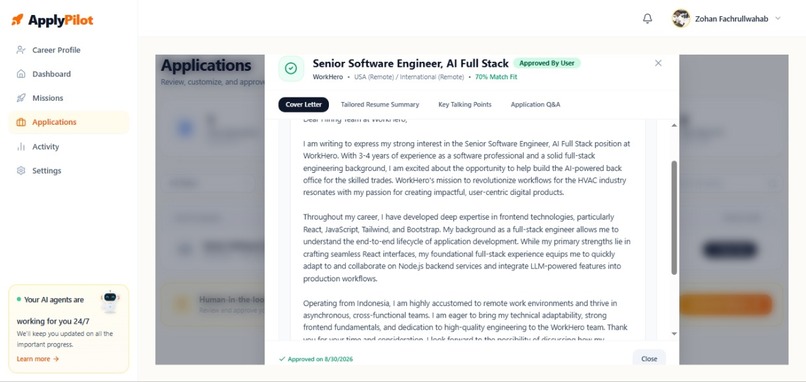Click the Approved on 8/30/2026 status
Viewport: 806px width, 382px height.
tap(316, 359)
